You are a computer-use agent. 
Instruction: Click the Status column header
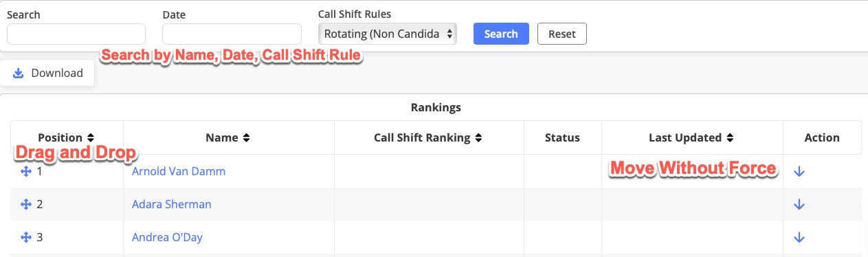[562, 137]
